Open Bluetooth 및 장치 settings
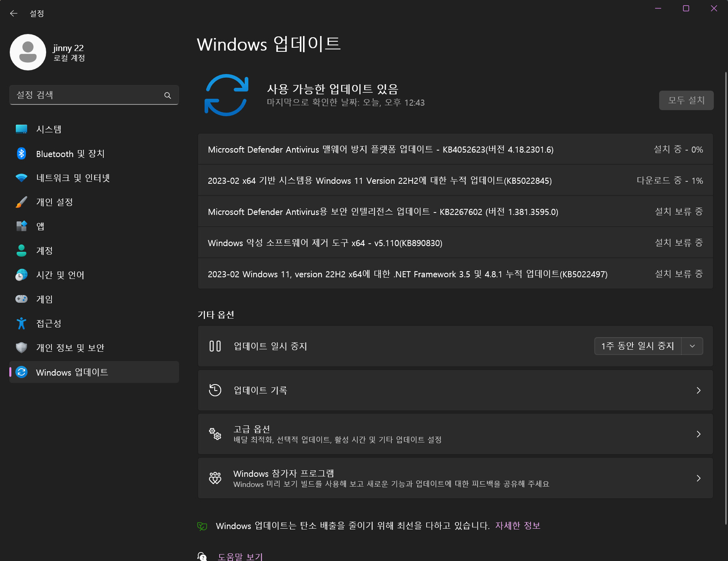728x561 pixels. (x=94, y=153)
